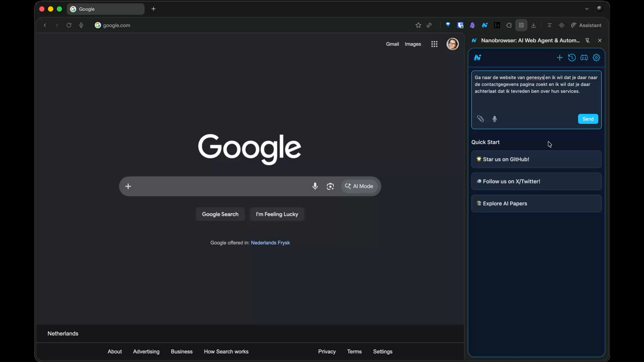The image size is (644, 362).
Task: Open the Privacy footer link
Action: tap(327, 352)
